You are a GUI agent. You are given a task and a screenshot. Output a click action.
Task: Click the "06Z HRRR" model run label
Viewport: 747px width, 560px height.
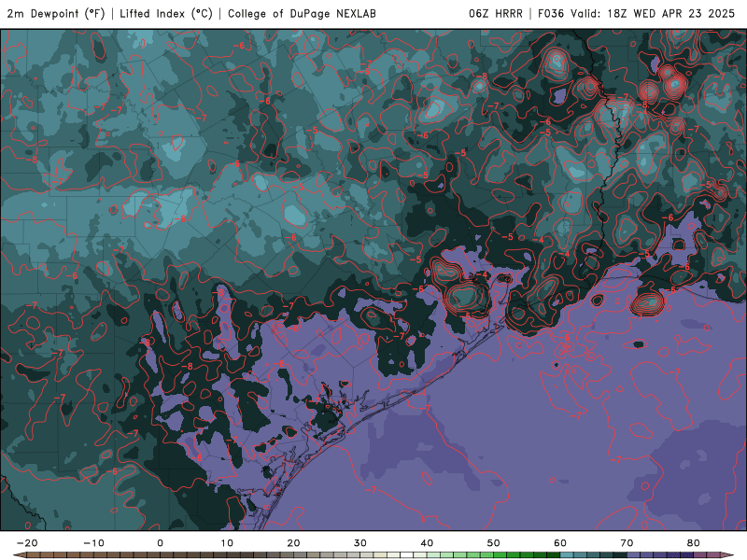coord(496,14)
